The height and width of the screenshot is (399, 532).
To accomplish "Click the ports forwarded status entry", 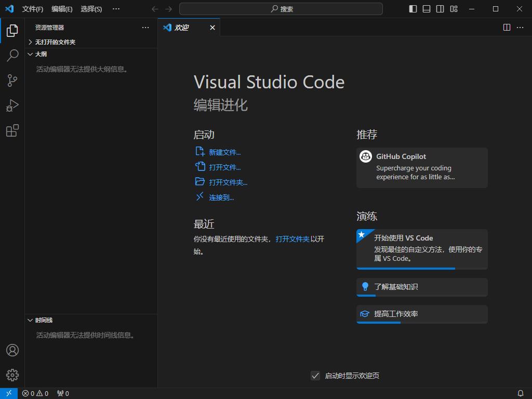I will pyautogui.click(x=63, y=394).
